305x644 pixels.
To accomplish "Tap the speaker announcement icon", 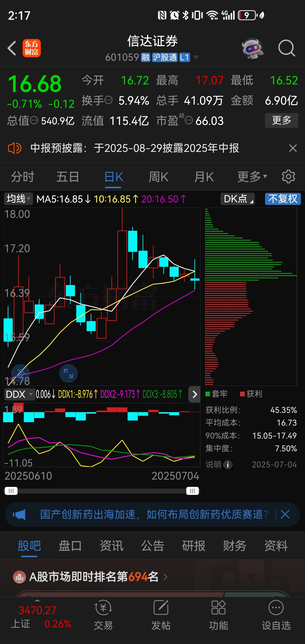I will point(15,148).
